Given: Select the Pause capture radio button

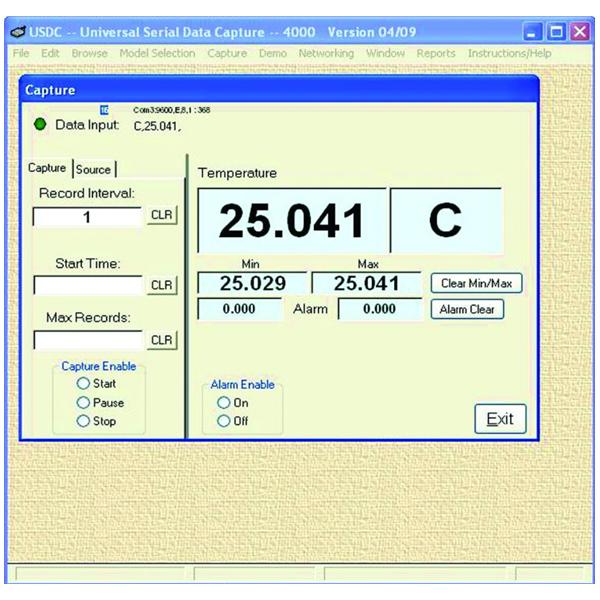Looking at the screenshot, I should click(x=83, y=402).
